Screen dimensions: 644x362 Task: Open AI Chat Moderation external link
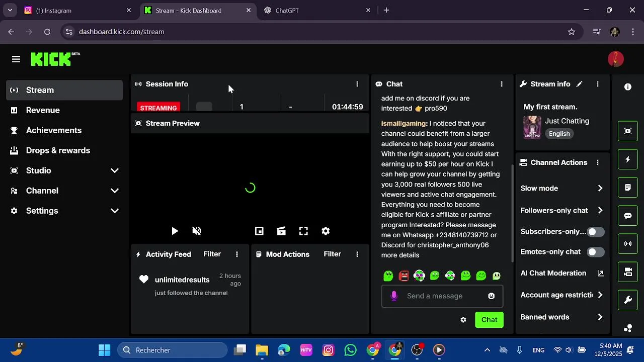(600, 273)
